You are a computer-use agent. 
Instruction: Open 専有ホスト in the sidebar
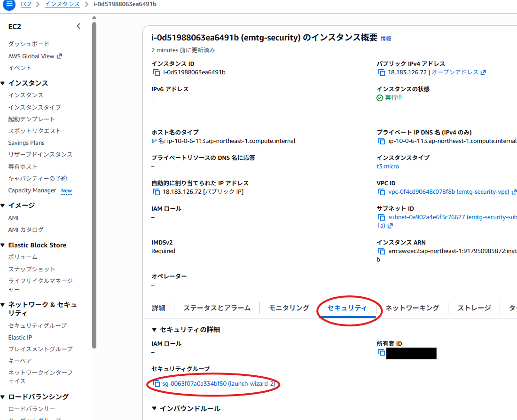(x=23, y=166)
